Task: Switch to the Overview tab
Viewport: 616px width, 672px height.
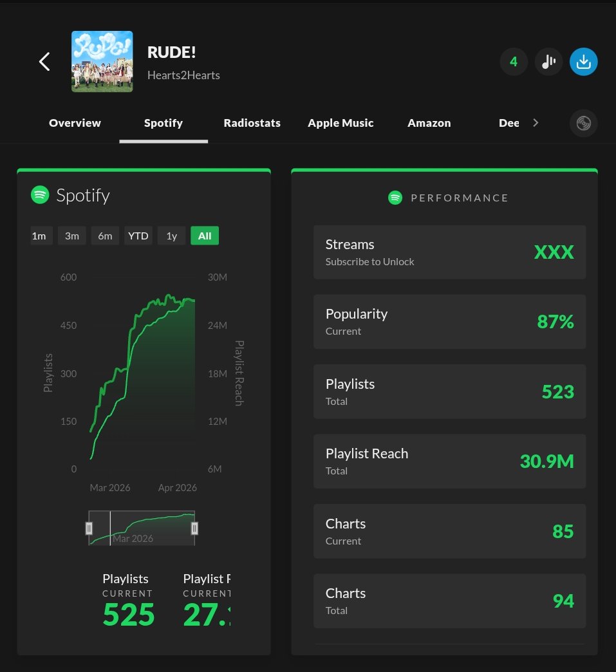Action: click(75, 123)
